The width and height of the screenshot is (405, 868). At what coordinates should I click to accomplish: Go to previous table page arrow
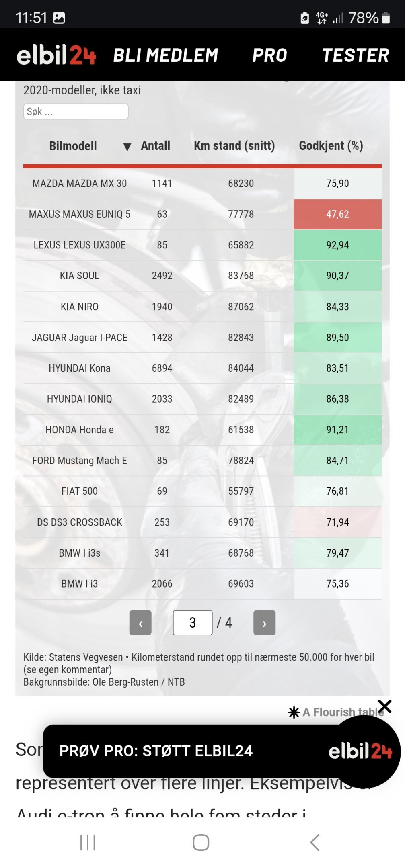tap(140, 622)
